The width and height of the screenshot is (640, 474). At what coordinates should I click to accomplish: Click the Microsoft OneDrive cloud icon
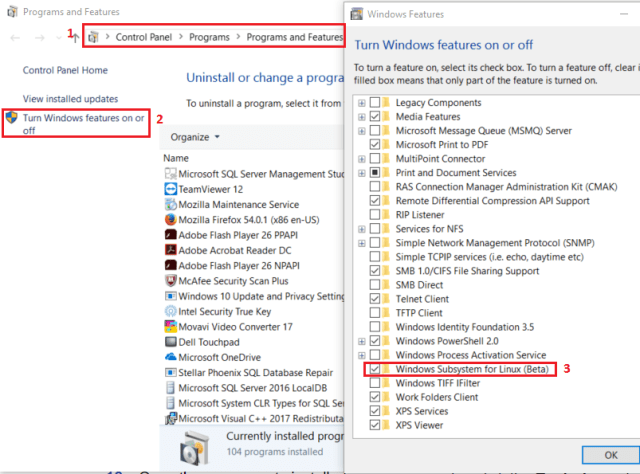pos(170,357)
